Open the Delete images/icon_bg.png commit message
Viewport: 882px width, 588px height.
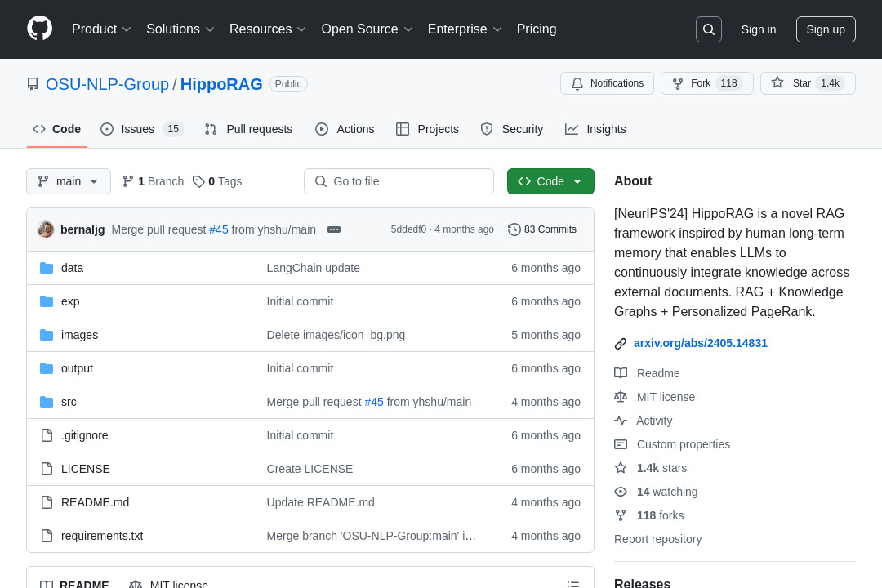[x=336, y=335]
